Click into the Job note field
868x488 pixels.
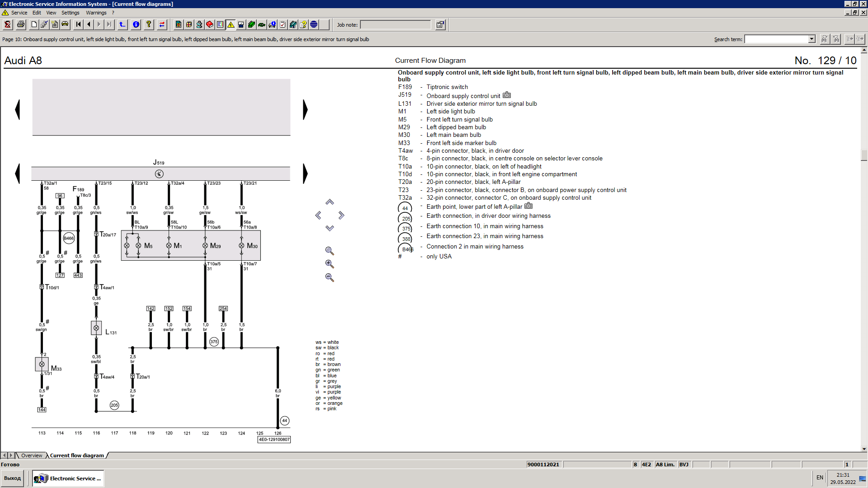[x=395, y=25]
